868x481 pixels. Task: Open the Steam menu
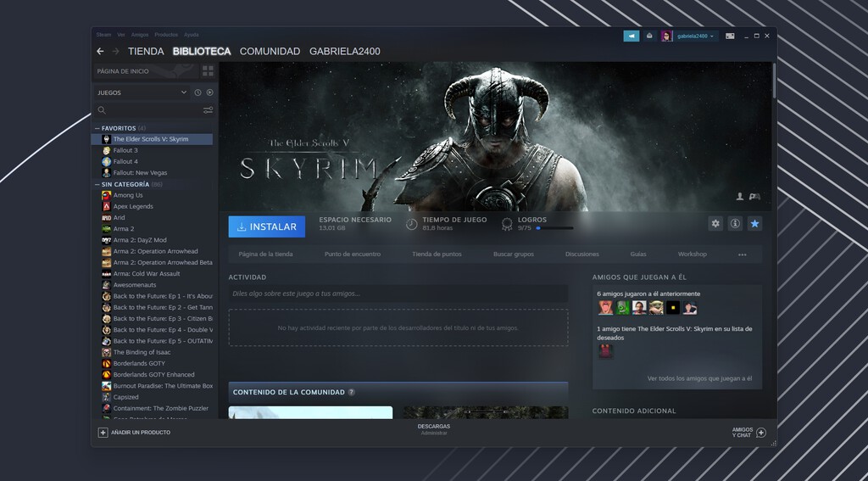[103, 34]
